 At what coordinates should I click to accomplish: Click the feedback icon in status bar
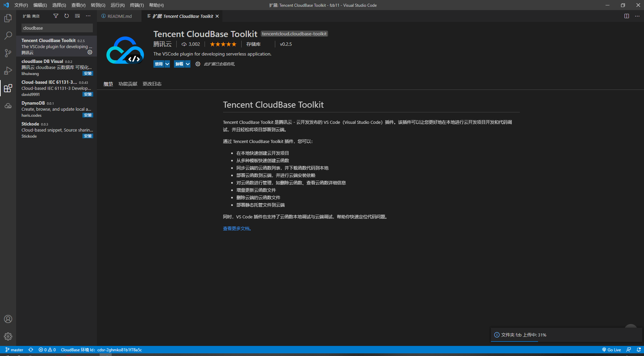click(x=629, y=350)
